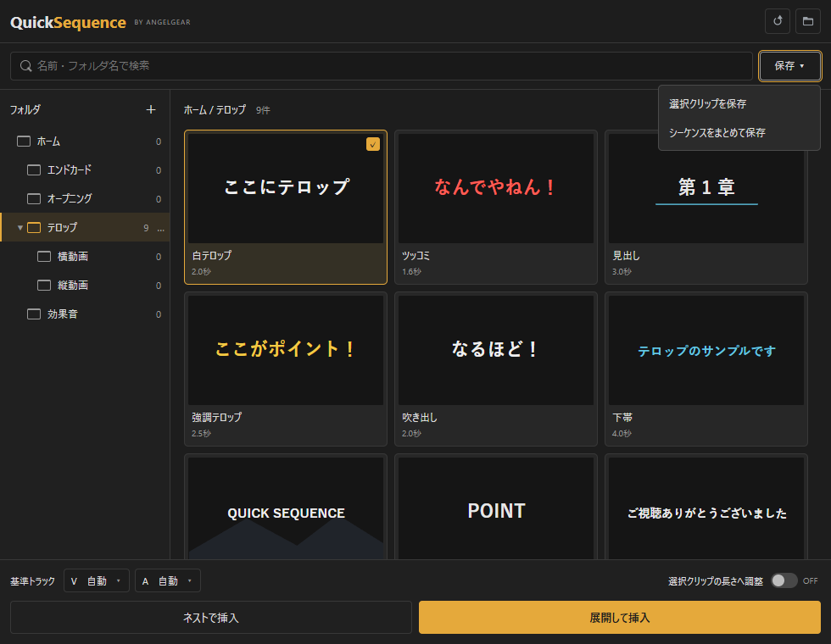Collapse the テロップ folder tree arrow
Screen dimensions: 831x644
20,228
